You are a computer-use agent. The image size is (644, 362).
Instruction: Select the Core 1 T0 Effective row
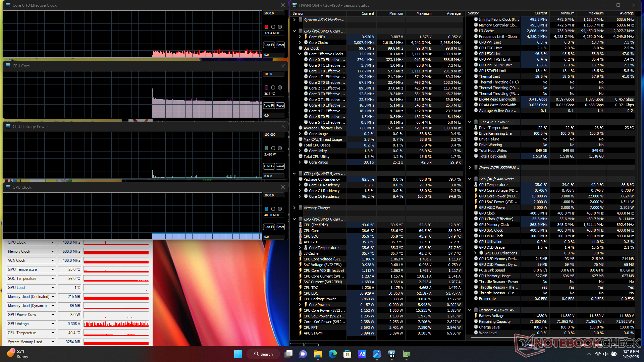[326, 71]
